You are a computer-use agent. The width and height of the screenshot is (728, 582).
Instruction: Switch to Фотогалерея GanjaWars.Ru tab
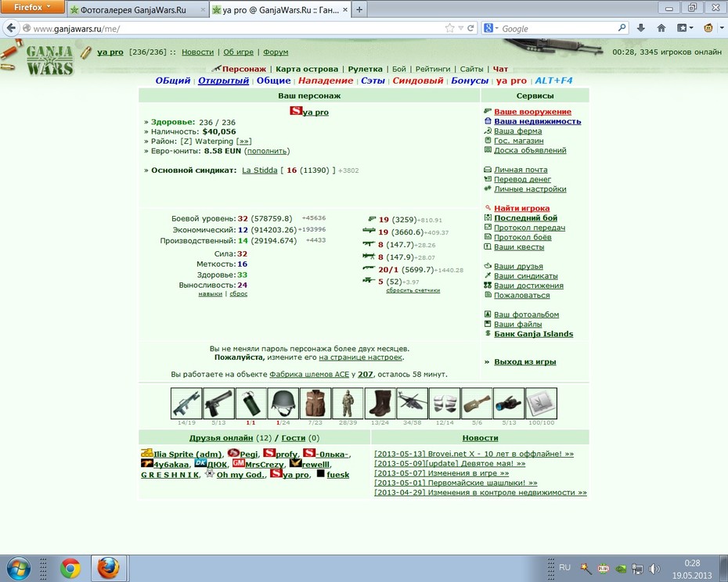pyautogui.click(x=134, y=9)
